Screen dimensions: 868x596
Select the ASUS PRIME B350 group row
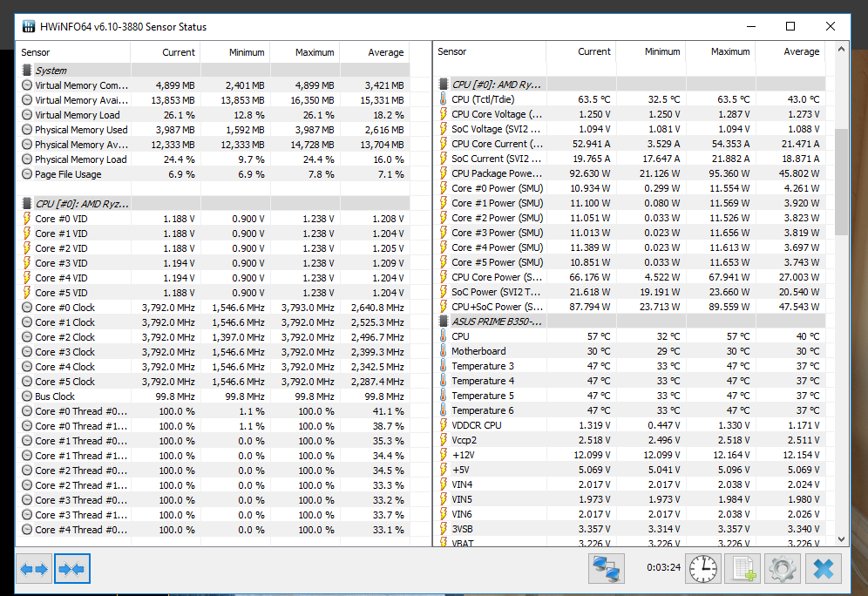pyautogui.click(x=629, y=321)
